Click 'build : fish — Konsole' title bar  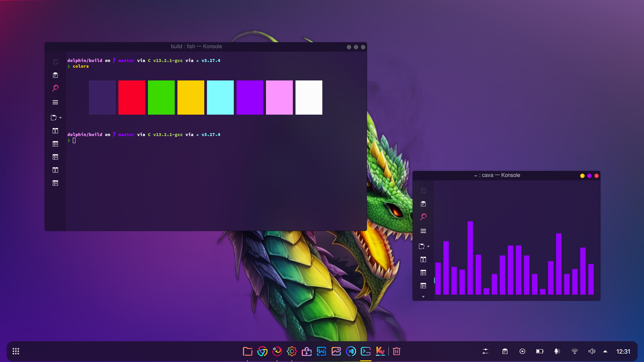[196, 47]
